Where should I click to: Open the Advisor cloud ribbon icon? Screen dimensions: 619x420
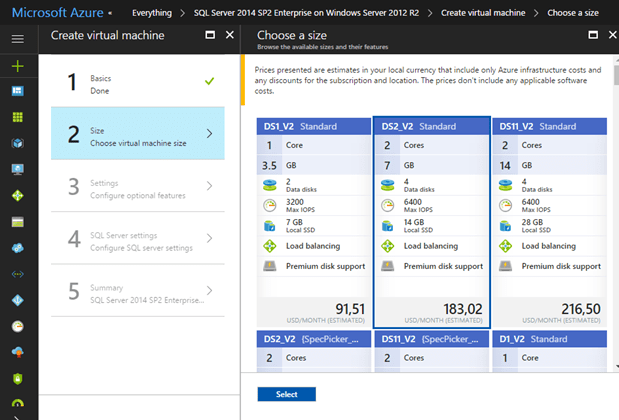[18, 352]
